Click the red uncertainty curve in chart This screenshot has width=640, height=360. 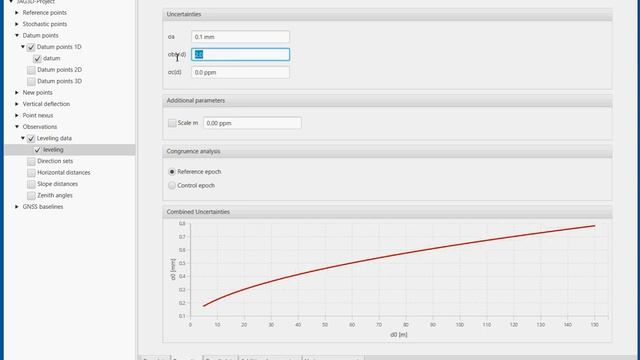(x=378, y=257)
